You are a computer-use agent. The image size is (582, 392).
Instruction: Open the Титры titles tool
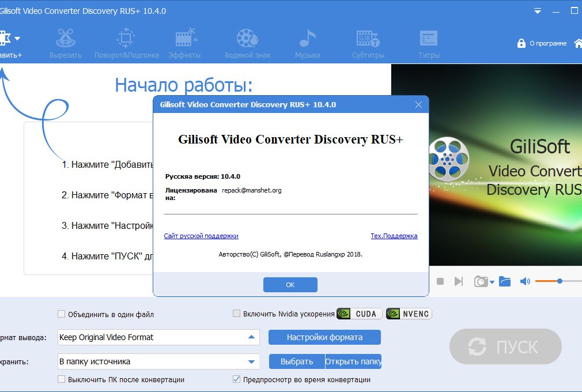coord(429,44)
